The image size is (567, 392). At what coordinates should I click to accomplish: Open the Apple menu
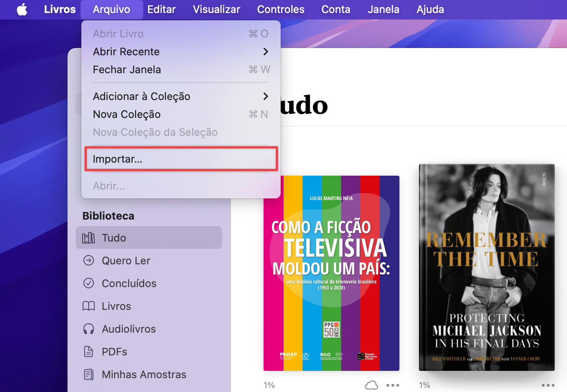tap(22, 9)
